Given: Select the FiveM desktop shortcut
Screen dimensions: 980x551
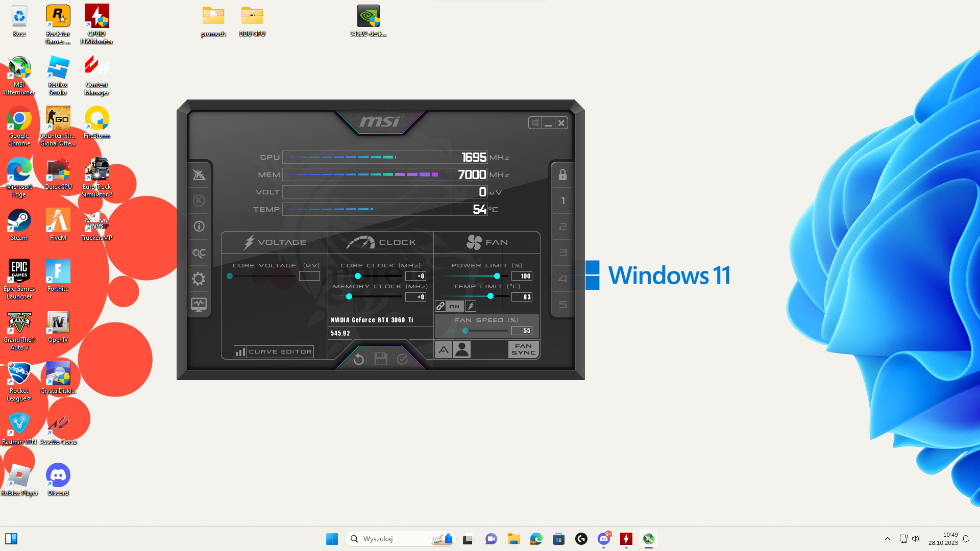Looking at the screenshot, I should [58, 224].
